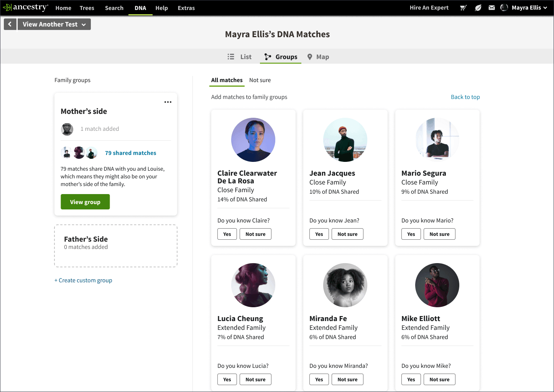Click Lucia Cheung's profile photo
The height and width of the screenshot is (392, 554).
pyautogui.click(x=253, y=285)
